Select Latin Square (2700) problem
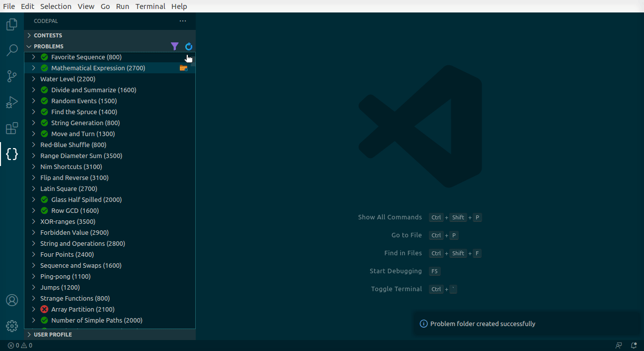This screenshot has height=351, width=644. tap(110, 188)
